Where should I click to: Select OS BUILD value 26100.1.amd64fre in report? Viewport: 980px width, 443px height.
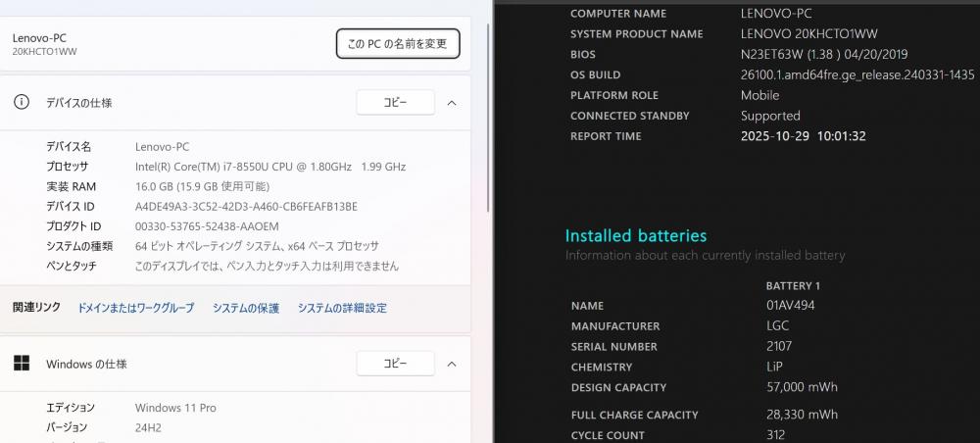click(857, 75)
